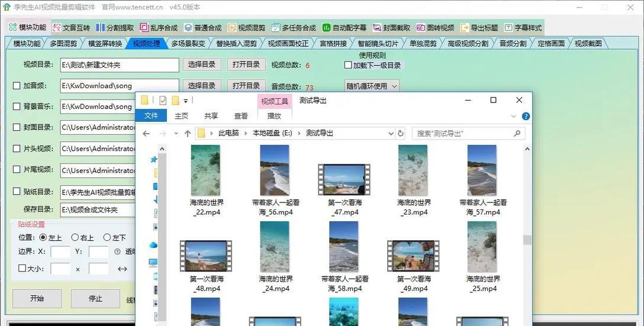Switch to the 多图混剪 tab
The height and width of the screenshot is (326, 644).
pos(63,44)
